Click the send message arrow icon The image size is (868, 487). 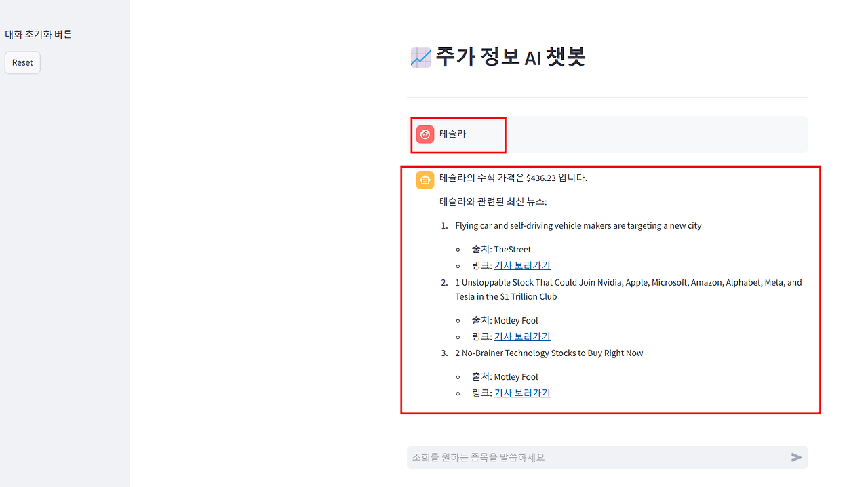pyautogui.click(x=796, y=457)
